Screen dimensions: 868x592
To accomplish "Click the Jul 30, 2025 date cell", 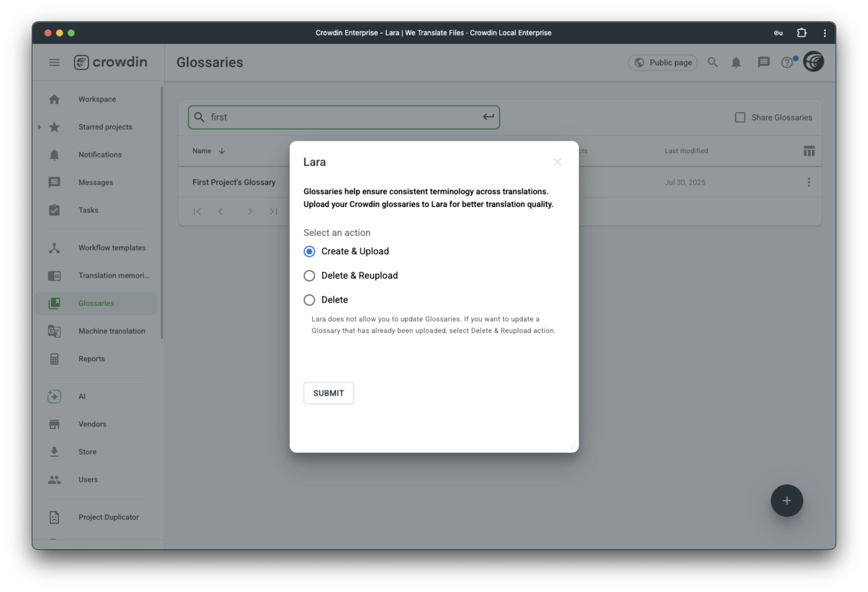I will click(685, 182).
